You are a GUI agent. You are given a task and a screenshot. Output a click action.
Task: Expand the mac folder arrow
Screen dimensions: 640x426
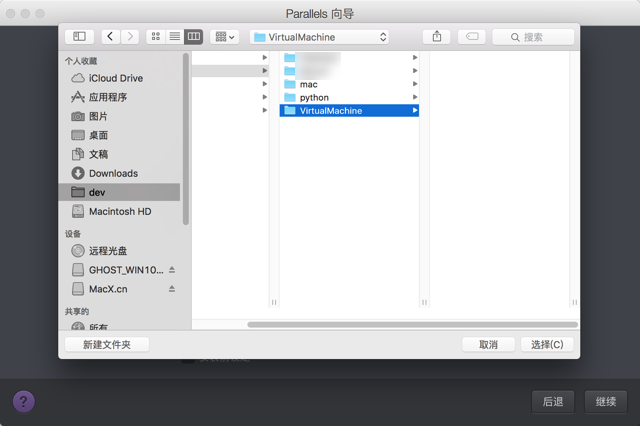point(415,84)
